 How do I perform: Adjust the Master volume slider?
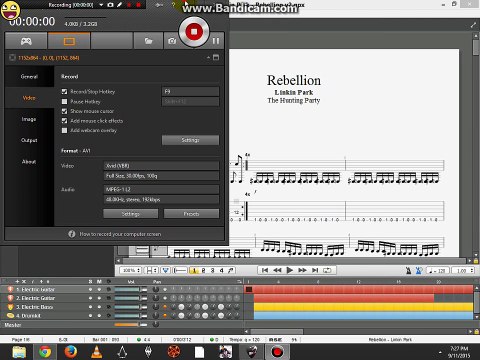click(131, 324)
